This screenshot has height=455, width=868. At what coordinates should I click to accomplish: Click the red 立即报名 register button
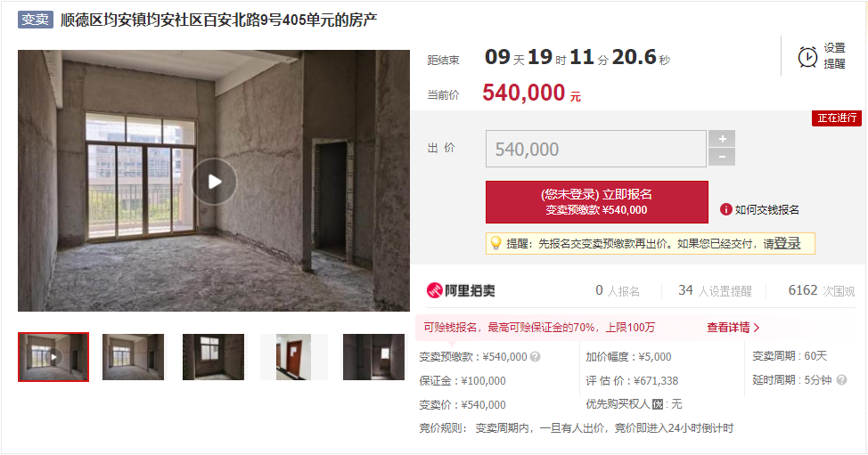(597, 202)
